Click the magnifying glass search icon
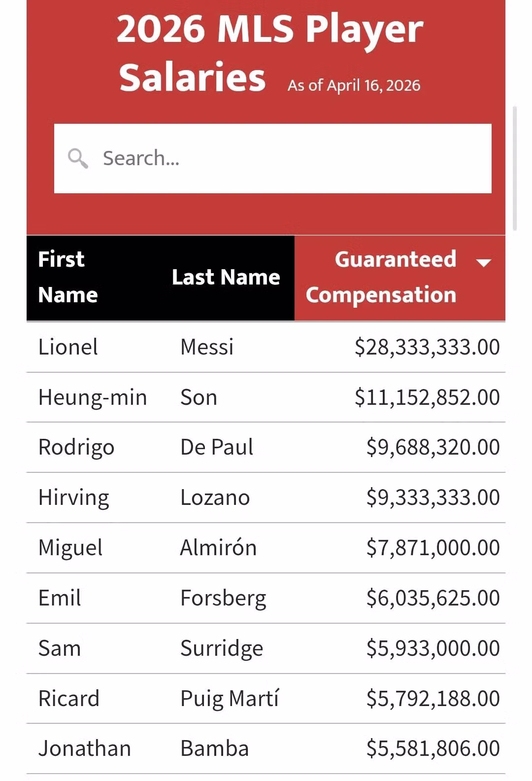The width and height of the screenshot is (532, 781). point(78,158)
